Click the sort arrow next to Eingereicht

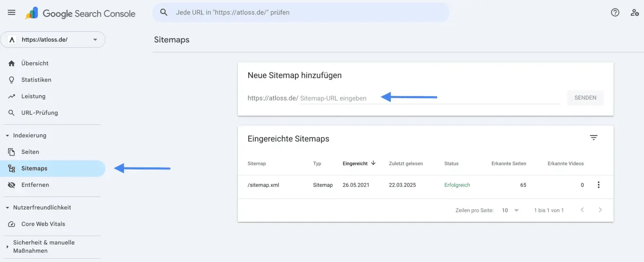(373, 163)
